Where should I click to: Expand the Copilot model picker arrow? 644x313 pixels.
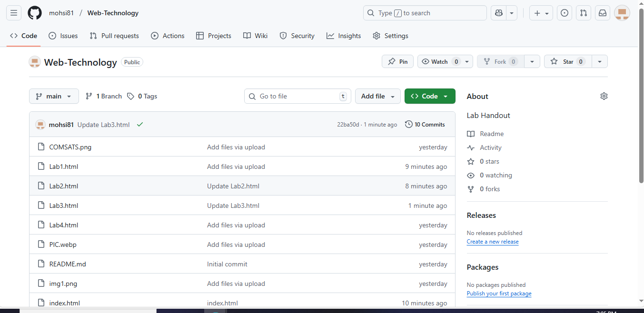(511, 13)
